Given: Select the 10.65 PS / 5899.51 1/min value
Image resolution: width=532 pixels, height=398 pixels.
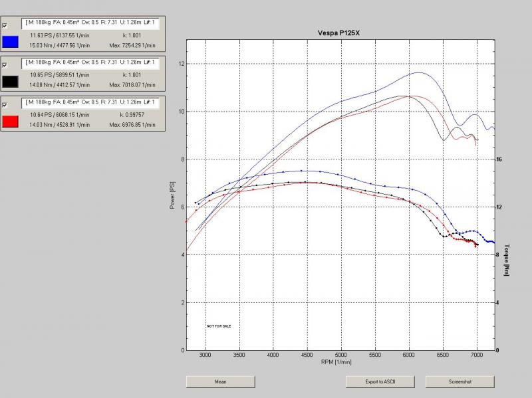Looking at the screenshot, I should coord(59,75).
